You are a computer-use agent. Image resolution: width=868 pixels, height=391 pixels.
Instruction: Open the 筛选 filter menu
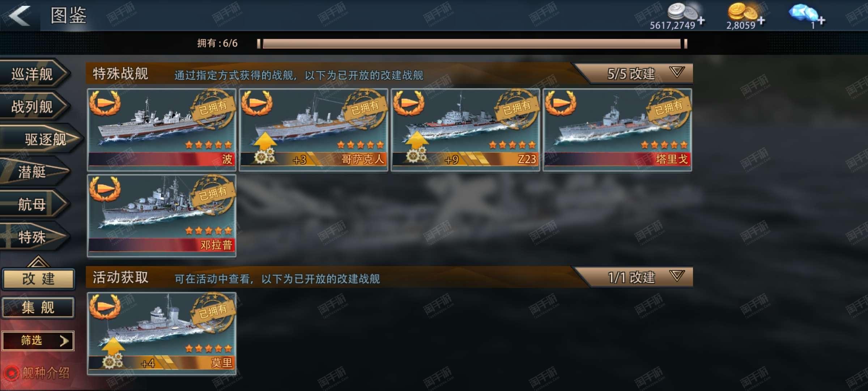[x=38, y=341]
